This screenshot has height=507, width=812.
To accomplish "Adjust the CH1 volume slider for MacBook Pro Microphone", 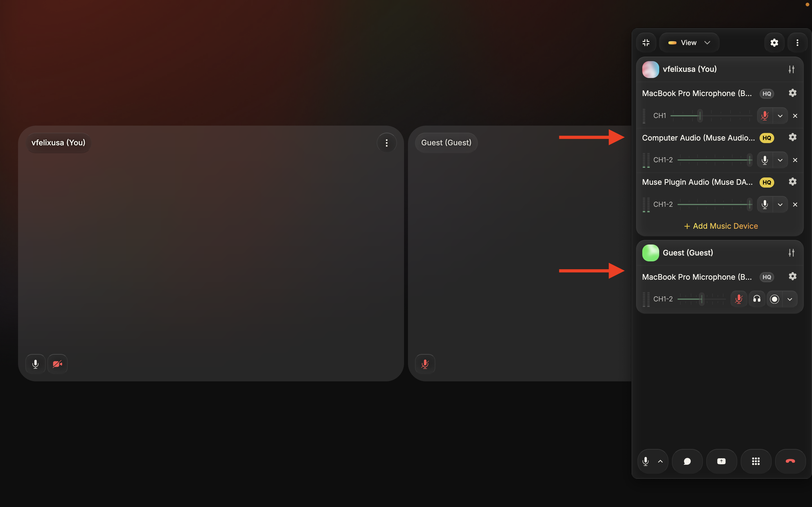I will [x=700, y=115].
